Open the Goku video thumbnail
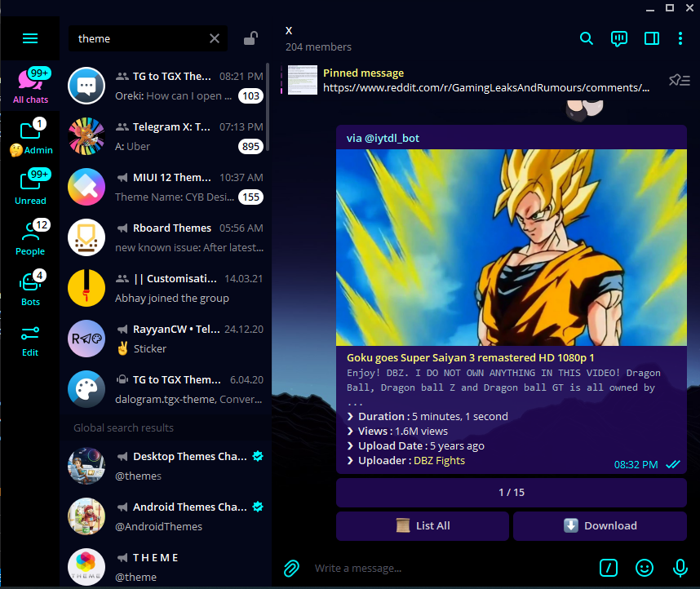This screenshot has width=700, height=589. coord(512,247)
